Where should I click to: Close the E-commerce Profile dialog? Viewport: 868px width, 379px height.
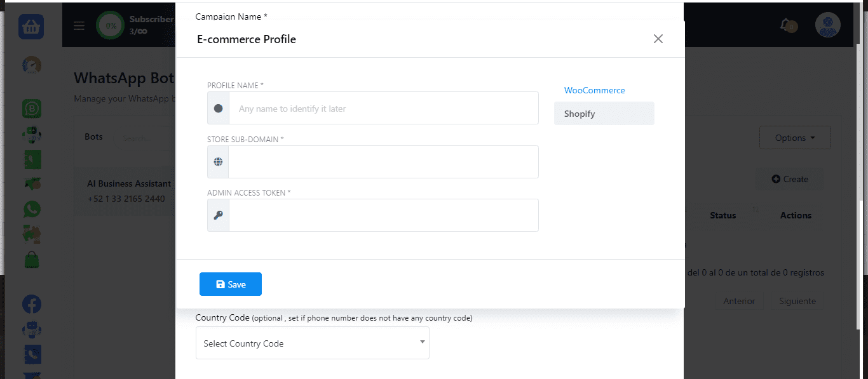[658, 39]
